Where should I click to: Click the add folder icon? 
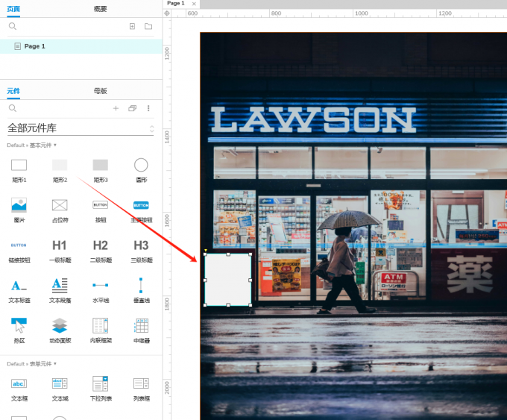coord(148,26)
